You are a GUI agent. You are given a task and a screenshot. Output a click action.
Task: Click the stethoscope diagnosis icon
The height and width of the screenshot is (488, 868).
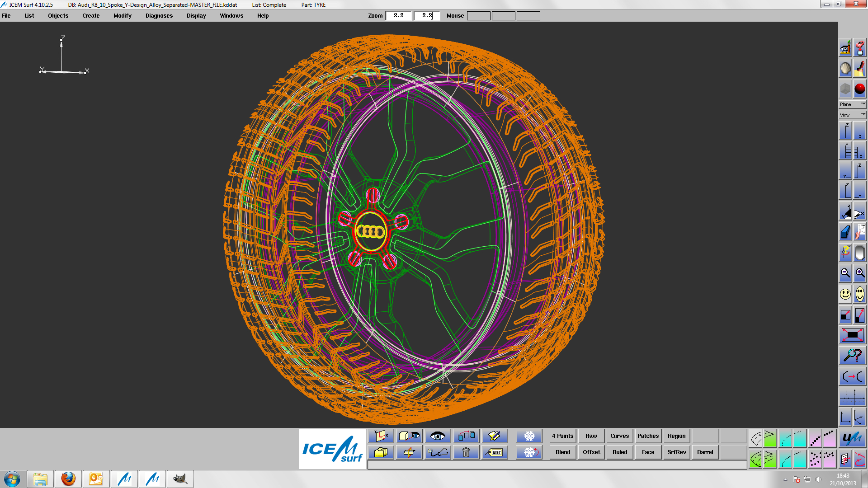click(x=438, y=452)
